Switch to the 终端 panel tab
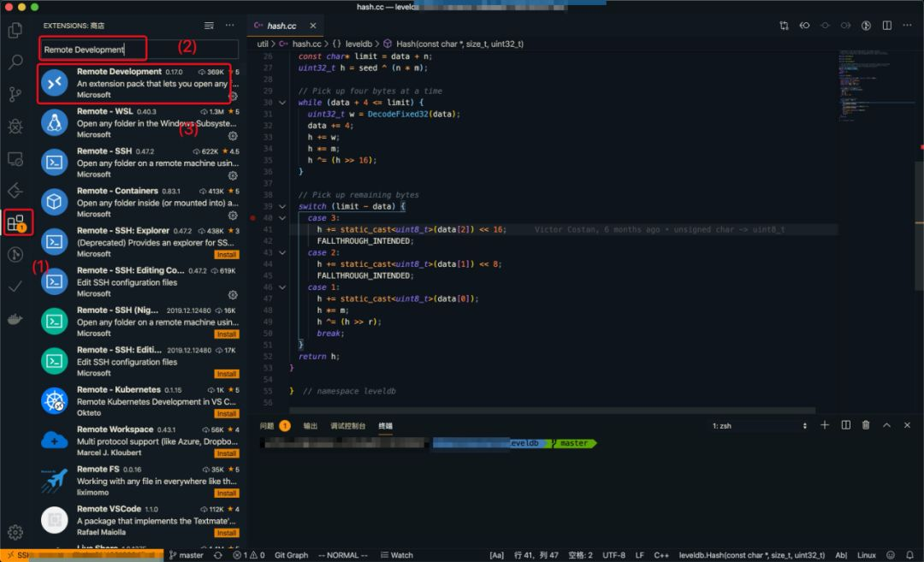This screenshot has height=562, width=924. coord(385,425)
